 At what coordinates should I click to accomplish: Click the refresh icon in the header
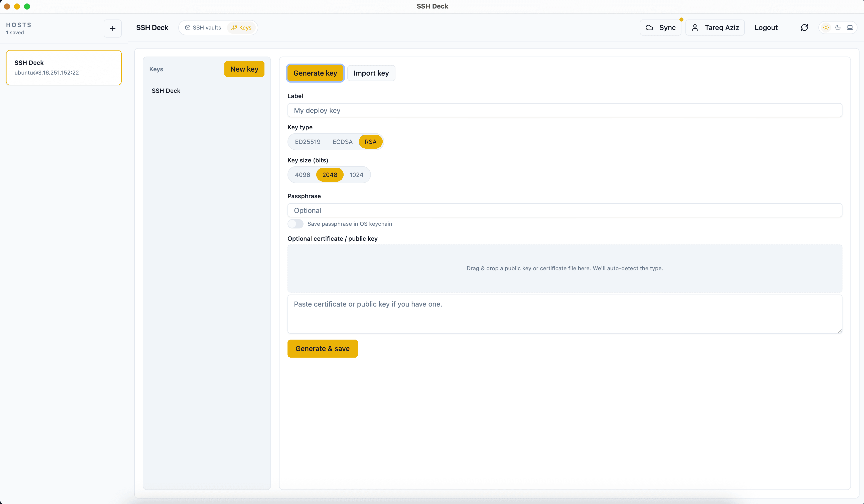pyautogui.click(x=804, y=28)
